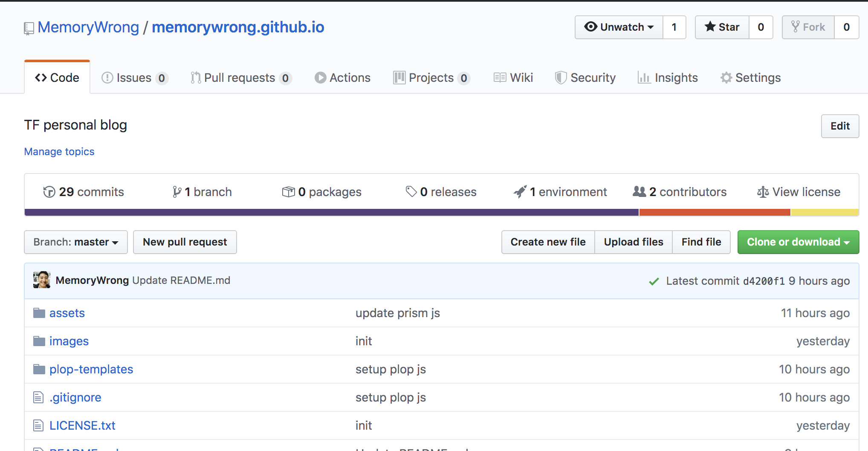Click the yellow language bar segment
The height and width of the screenshot is (451, 868).
825,212
